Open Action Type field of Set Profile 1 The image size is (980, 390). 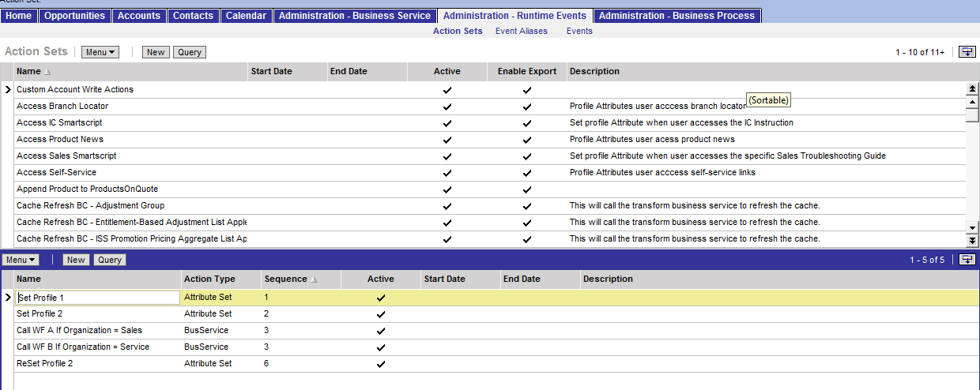tap(220, 298)
